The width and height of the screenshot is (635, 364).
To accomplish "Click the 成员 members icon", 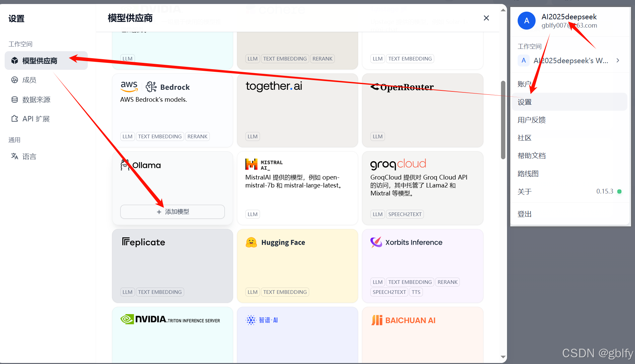I will (15, 80).
